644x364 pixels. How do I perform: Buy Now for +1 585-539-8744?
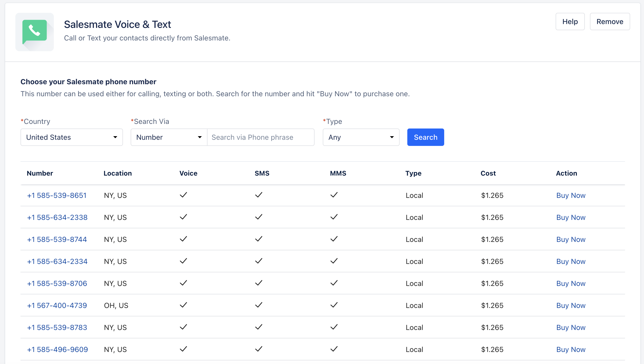pyautogui.click(x=571, y=239)
